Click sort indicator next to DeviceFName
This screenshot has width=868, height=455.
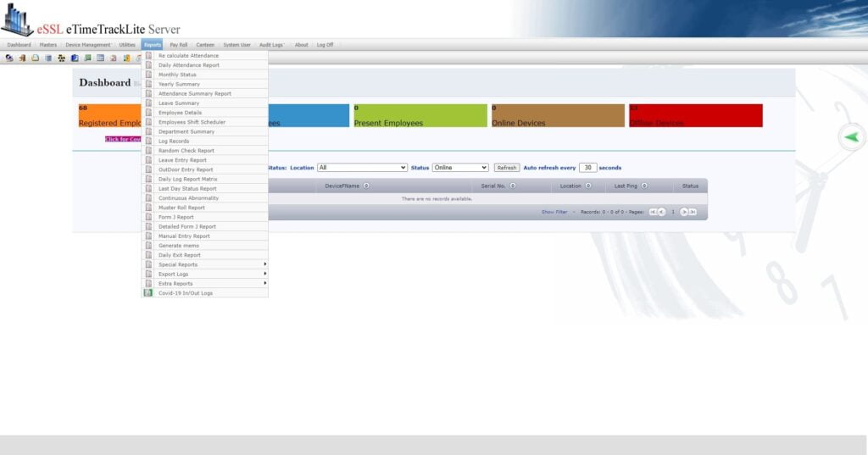tap(366, 186)
